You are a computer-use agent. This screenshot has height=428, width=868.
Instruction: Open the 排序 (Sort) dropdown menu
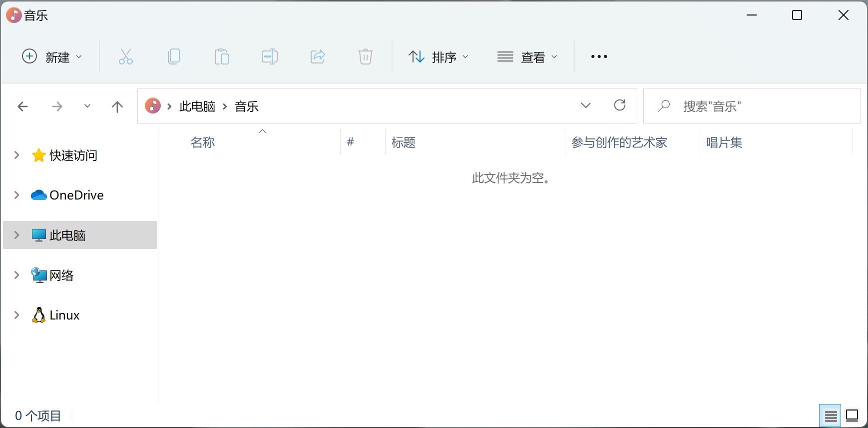point(438,57)
